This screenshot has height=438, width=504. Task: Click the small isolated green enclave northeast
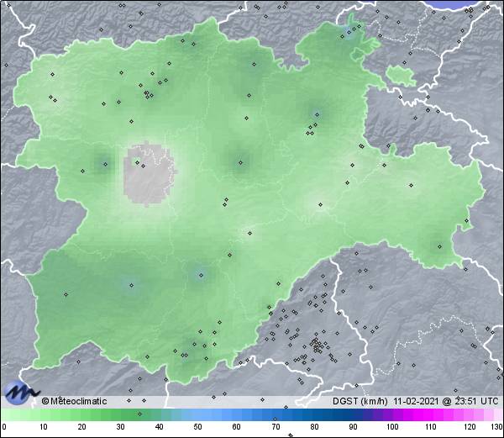(400, 76)
